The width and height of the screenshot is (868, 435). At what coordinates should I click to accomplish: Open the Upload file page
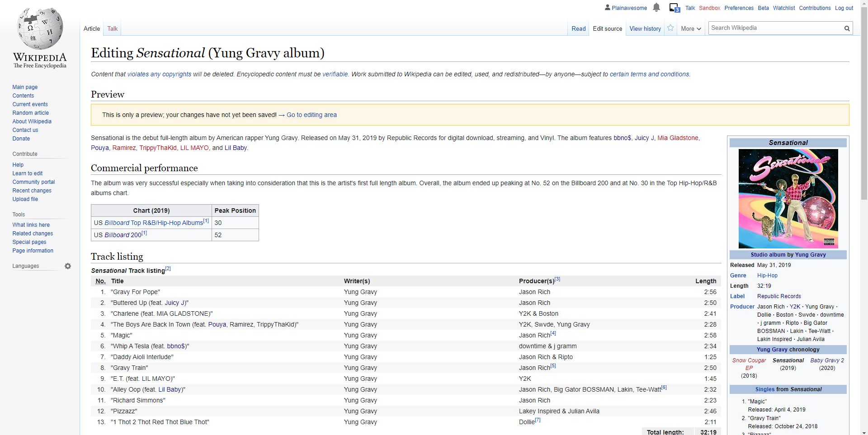tap(25, 199)
